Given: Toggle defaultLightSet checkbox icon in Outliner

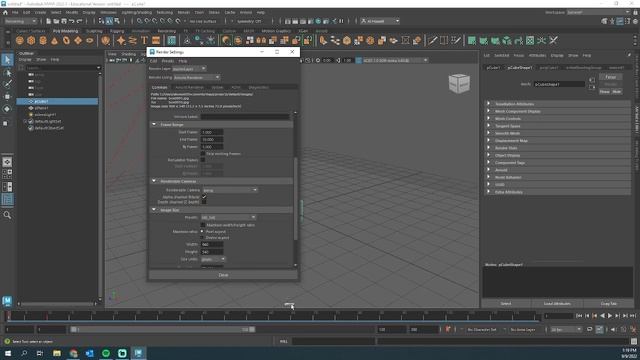Looking at the screenshot, I should pyautogui.click(x=31, y=121).
